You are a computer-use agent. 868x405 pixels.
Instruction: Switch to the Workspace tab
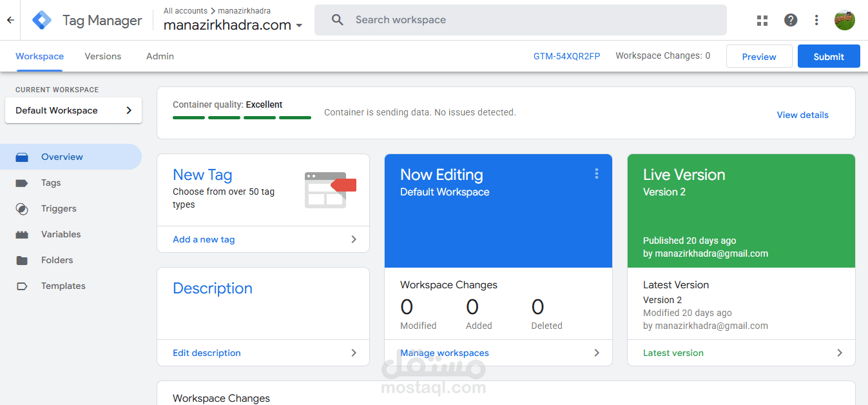(39, 56)
